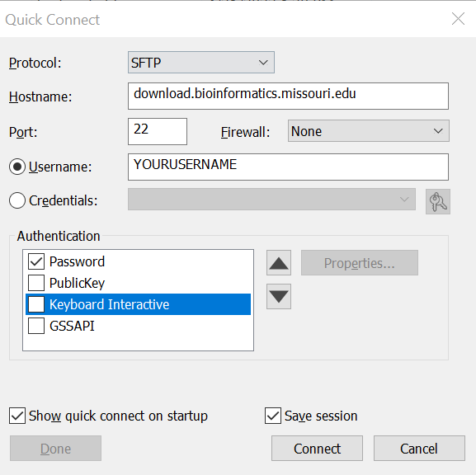Click the Connect button

(x=317, y=449)
